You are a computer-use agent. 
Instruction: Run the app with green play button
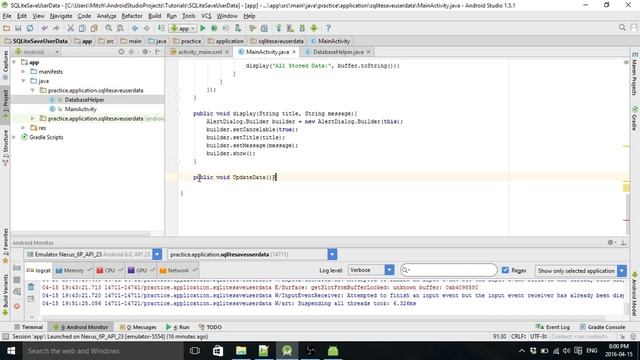point(202,28)
